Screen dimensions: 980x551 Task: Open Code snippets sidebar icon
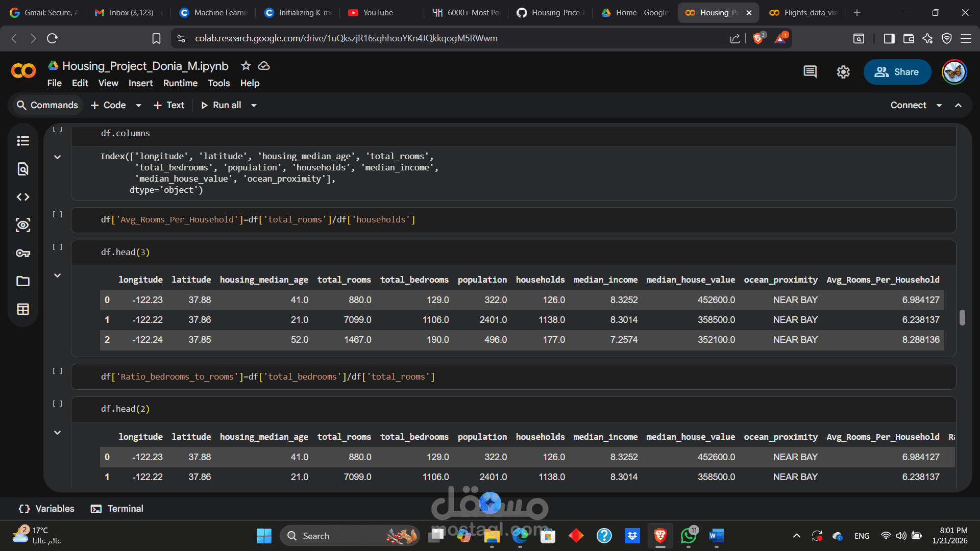(x=23, y=197)
